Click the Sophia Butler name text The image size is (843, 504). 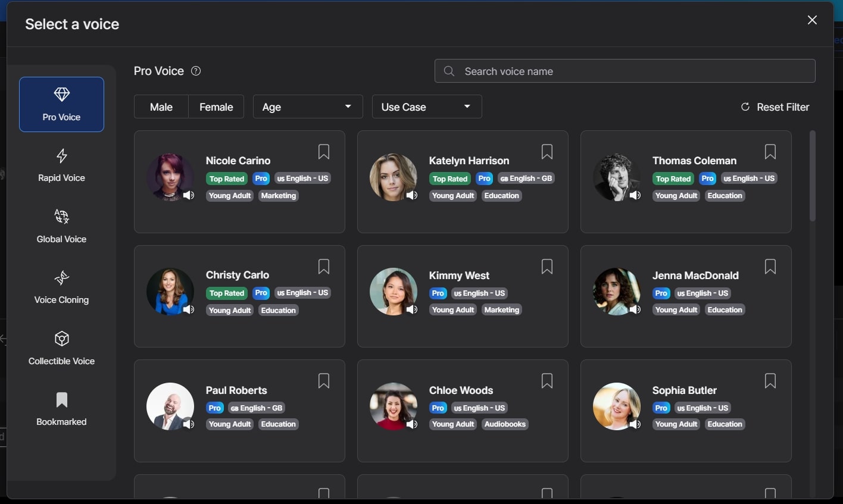pyautogui.click(x=685, y=390)
